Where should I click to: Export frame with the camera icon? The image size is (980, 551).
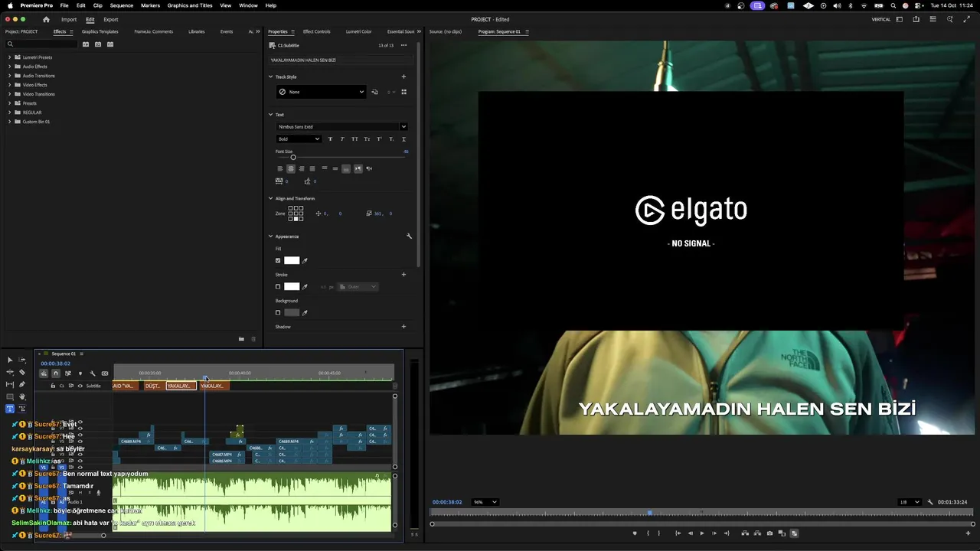pyautogui.click(x=769, y=533)
